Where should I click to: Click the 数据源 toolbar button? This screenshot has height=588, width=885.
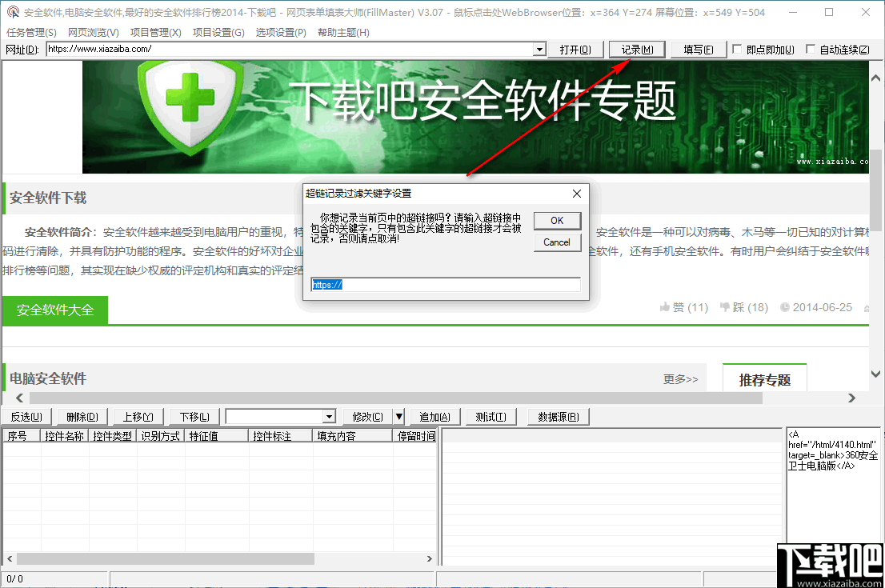[x=558, y=416]
